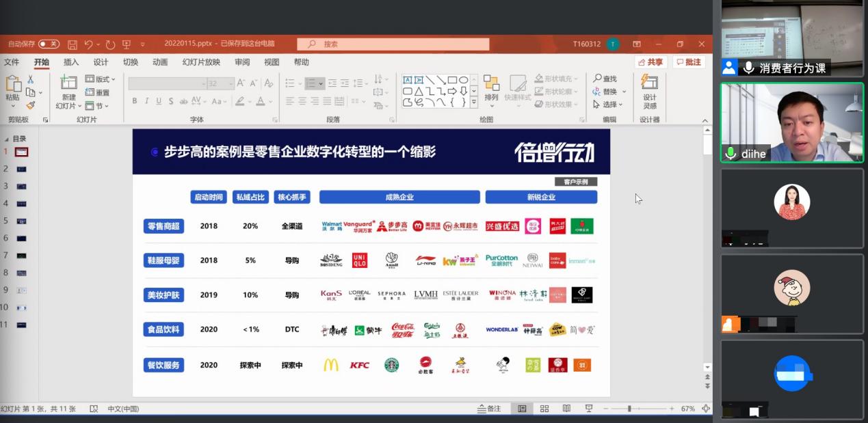Screen dimensions: 868x423
Task: Click the Share (共享) button
Action: pos(650,62)
